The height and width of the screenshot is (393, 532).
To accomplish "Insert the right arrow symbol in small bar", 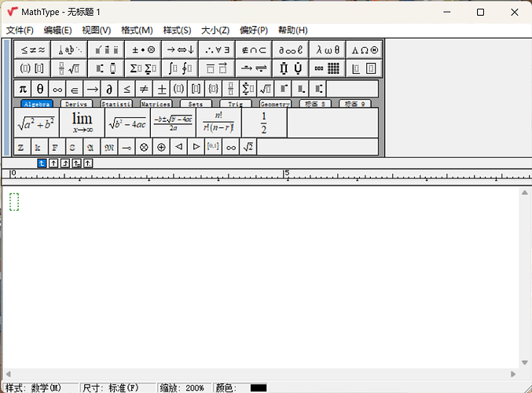I will point(92,90).
